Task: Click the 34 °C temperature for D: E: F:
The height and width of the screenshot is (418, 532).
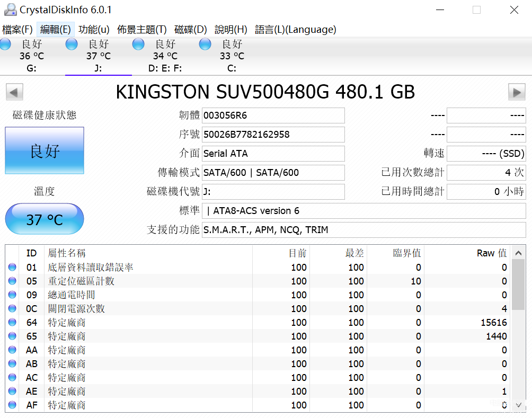Action: [x=165, y=56]
